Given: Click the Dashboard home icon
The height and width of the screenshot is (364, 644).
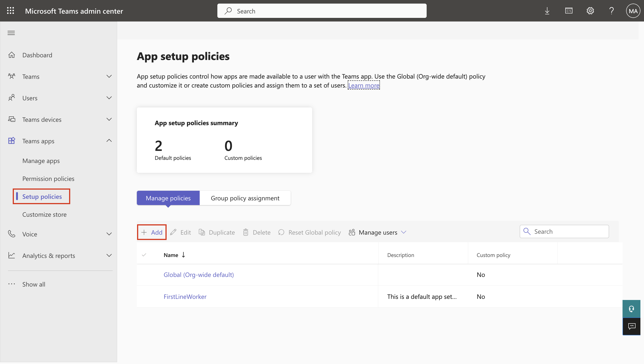Looking at the screenshot, I should 11,55.
